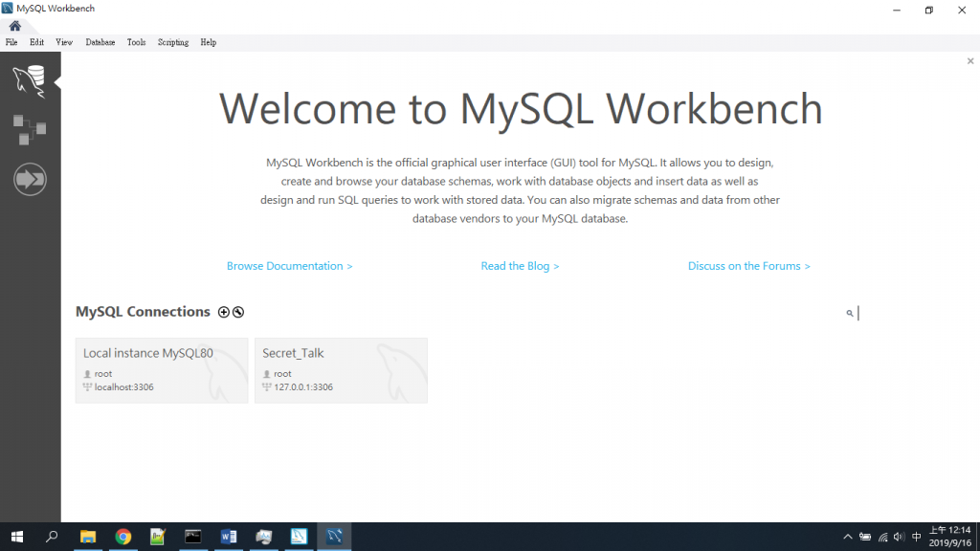Screen dimensions: 980x551
Task: Open the green notepad app on taskbar
Action: [158, 537]
